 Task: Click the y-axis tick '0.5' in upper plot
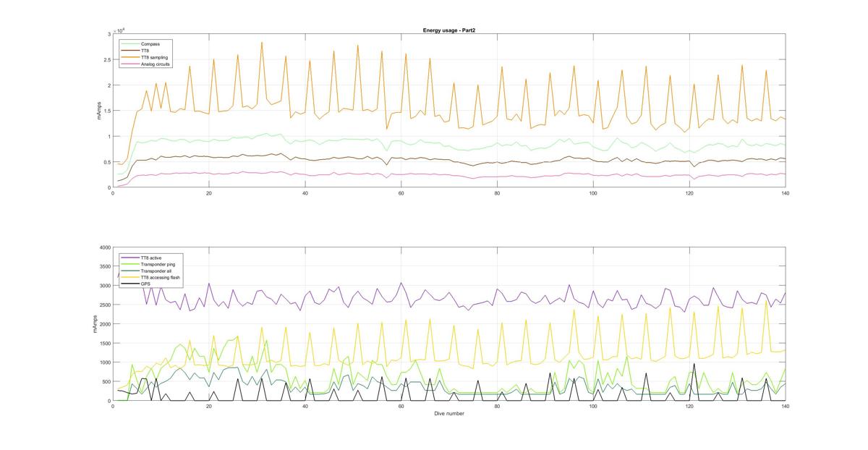tap(107, 162)
